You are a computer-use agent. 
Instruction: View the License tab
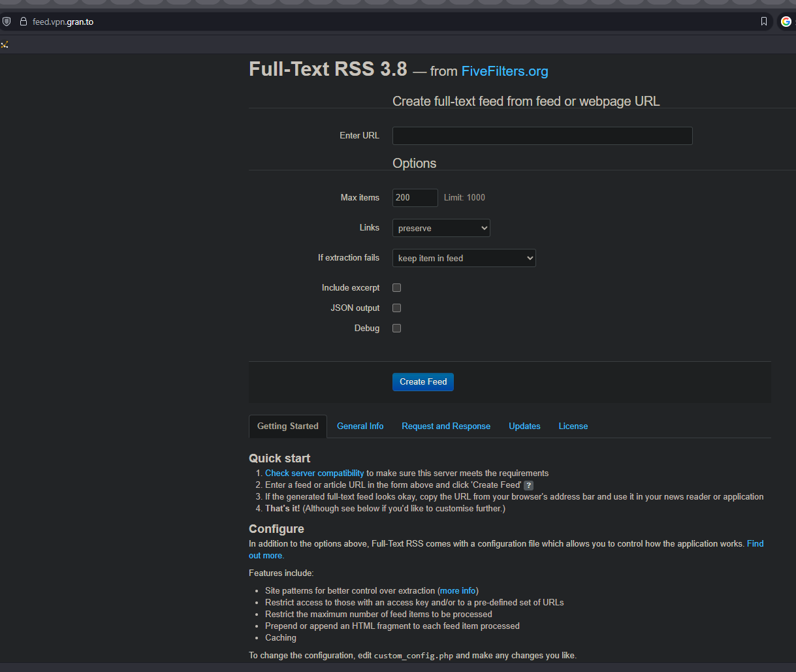(573, 426)
